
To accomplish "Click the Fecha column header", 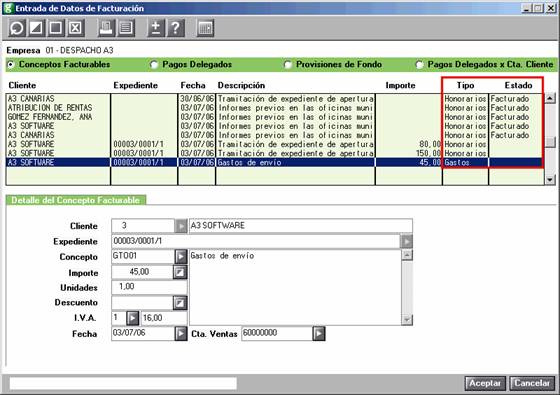I will click(193, 85).
